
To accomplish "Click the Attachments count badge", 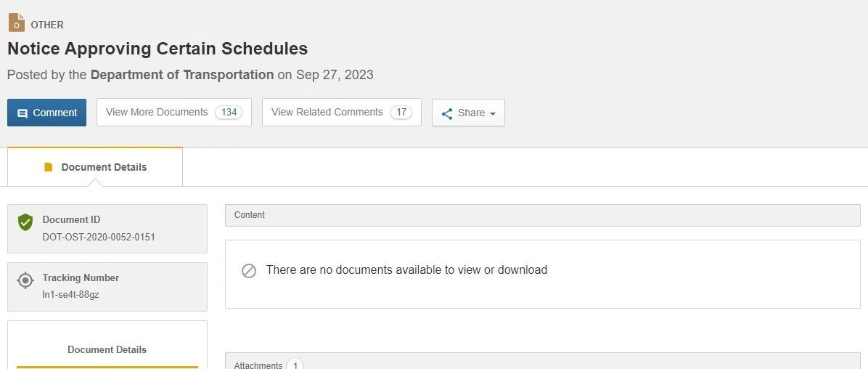I will (295, 365).
